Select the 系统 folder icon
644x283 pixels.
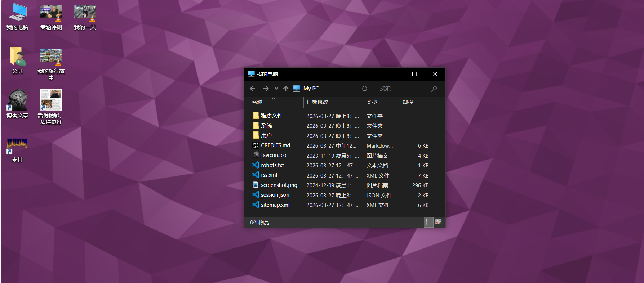point(256,125)
